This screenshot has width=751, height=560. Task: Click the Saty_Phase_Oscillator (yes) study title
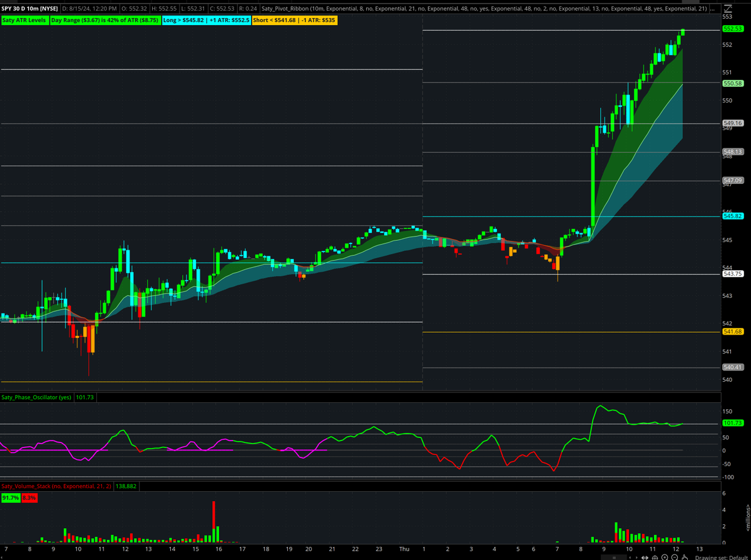37,397
